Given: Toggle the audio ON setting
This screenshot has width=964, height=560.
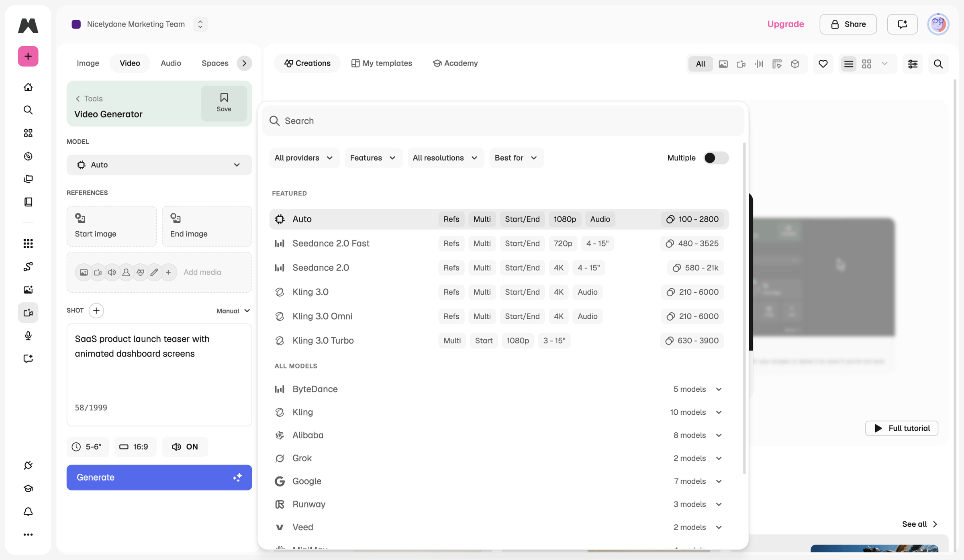Looking at the screenshot, I should pyautogui.click(x=185, y=447).
